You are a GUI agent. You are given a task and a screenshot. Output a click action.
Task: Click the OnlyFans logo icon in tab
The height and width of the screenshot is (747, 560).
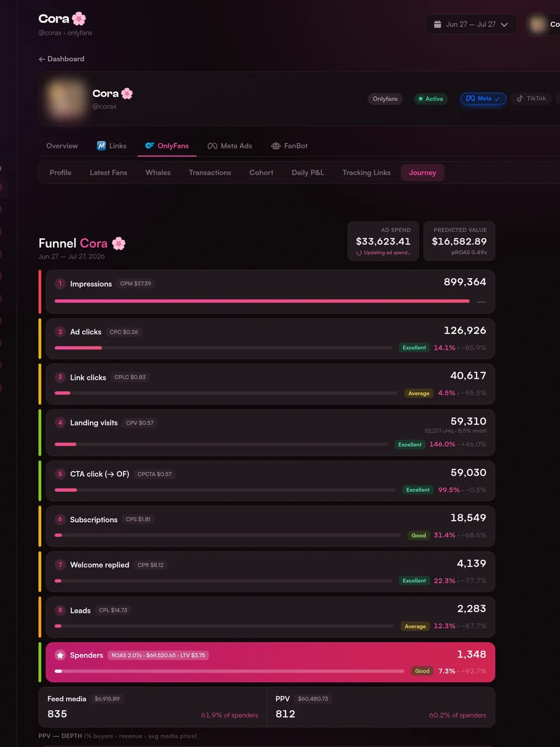(150, 146)
